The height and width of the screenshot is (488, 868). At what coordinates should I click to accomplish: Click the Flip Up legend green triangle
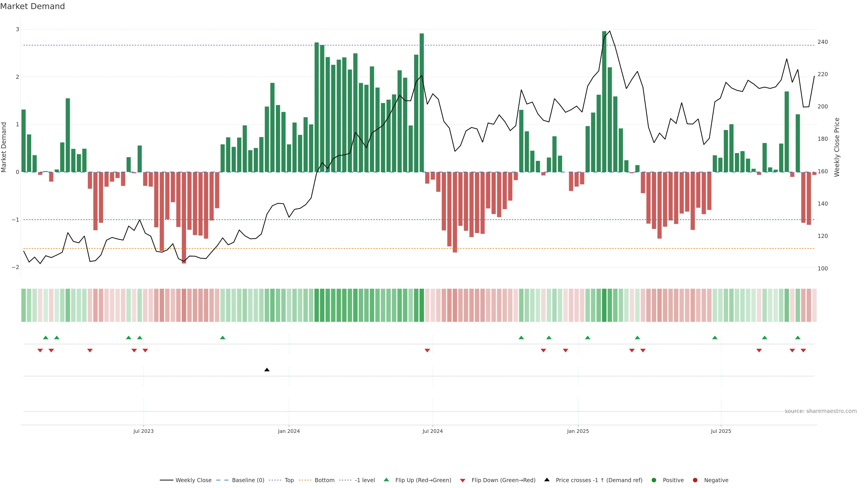coord(387,480)
